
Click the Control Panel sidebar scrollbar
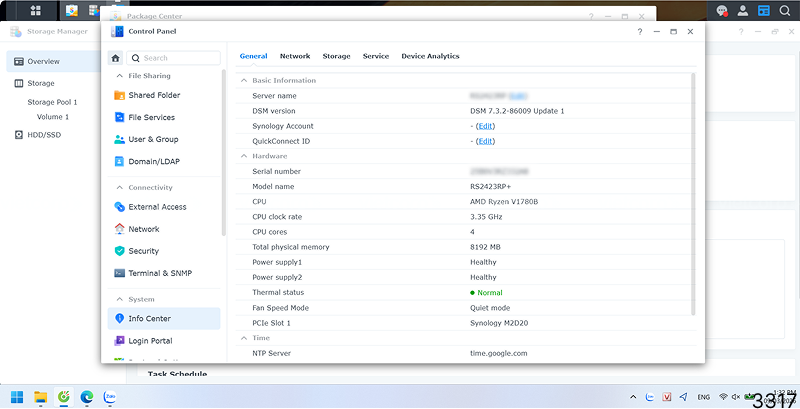pyautogui.click(x=223, y=153)
